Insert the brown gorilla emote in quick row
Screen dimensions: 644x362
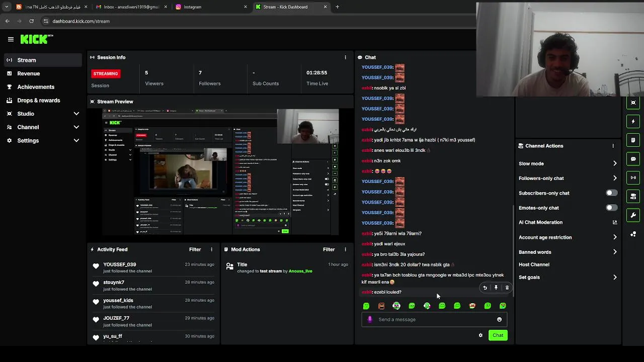pos(381,306)
